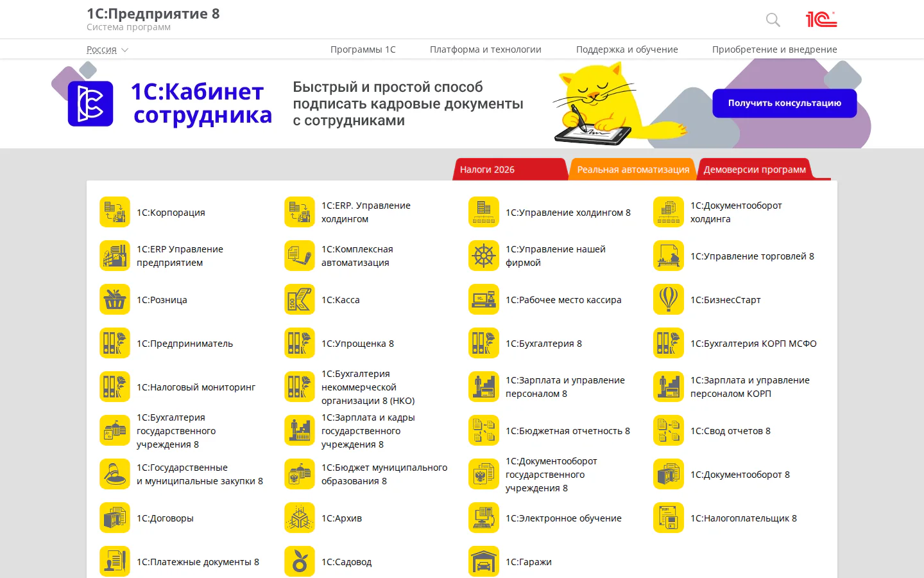Screen dimensions: 924x578
Task: Click the 1C:Налогоплательщик 8 floppy icon
Action: click(x=669, y=518)
